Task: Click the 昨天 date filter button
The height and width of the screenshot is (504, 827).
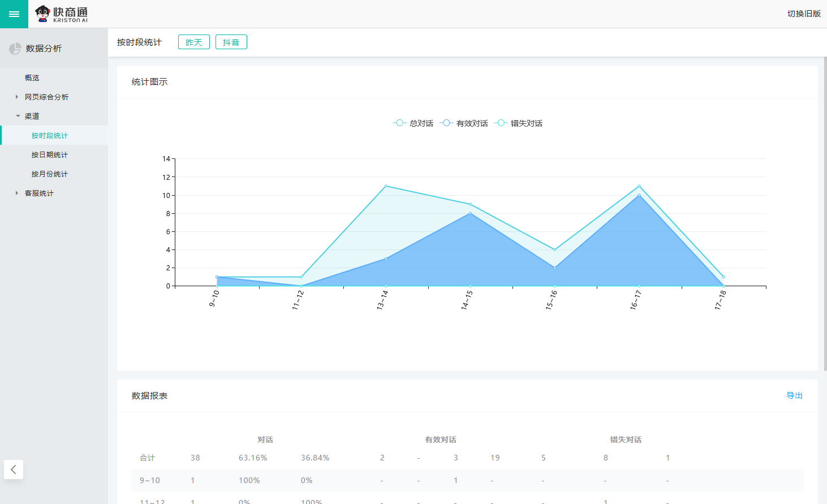Action: 194,42
